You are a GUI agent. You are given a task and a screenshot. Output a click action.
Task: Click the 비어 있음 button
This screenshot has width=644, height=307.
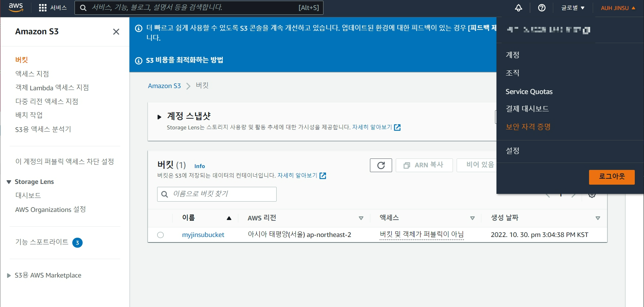pyautogui.click(x=477, y=165)
